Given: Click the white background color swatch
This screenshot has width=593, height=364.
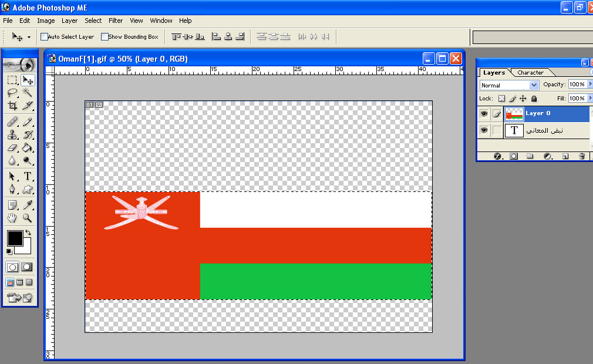Looking at the screenshot, I should tap(26, 250).
